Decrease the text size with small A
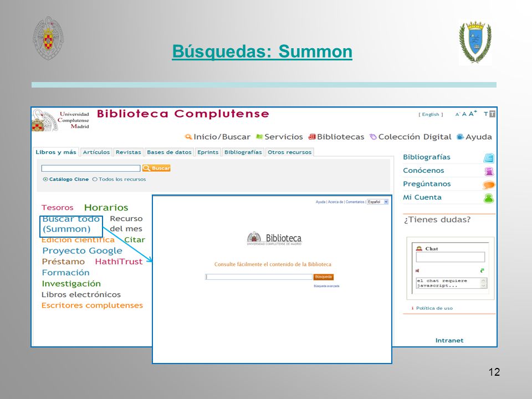This screenshot has width=532, height=399. click(x=457, y=115)
